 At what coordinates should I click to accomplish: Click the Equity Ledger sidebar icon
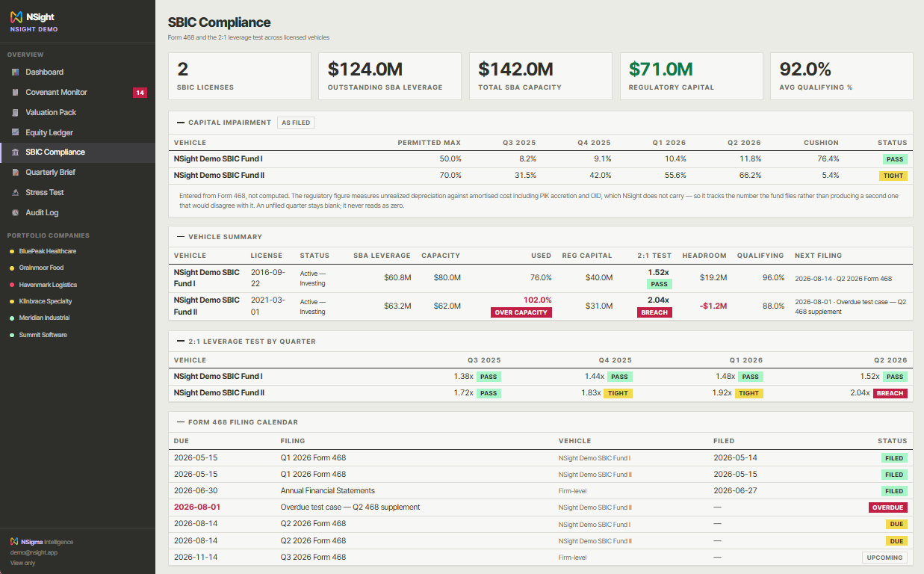[x=16, y=132]
